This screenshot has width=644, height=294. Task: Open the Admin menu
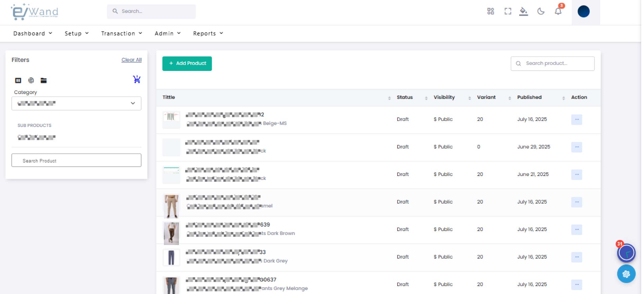tap(164, 33)
